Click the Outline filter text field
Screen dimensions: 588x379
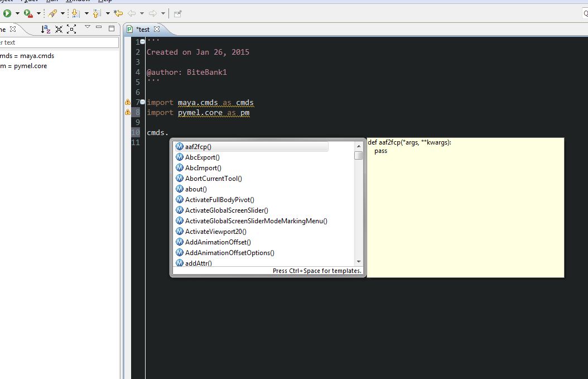coord(59,42)
